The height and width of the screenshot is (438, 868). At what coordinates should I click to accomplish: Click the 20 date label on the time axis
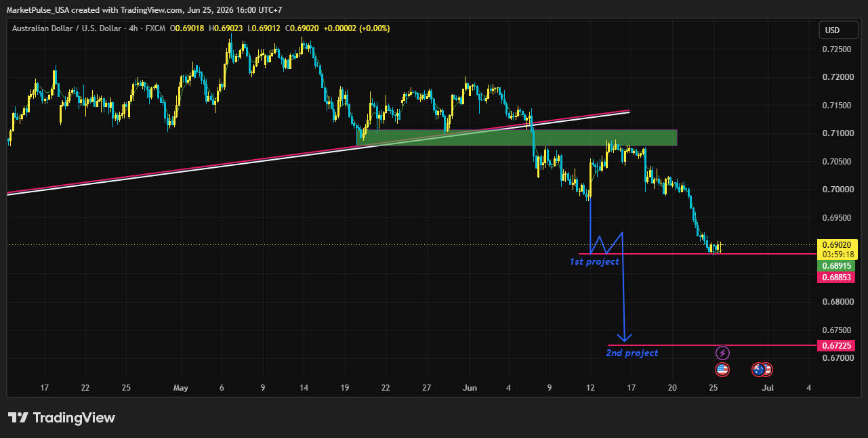pyautogui.click(x=672, y=388)
